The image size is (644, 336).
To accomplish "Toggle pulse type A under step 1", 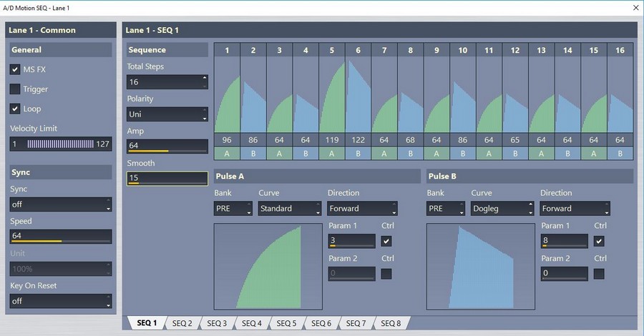I will 227,152.
